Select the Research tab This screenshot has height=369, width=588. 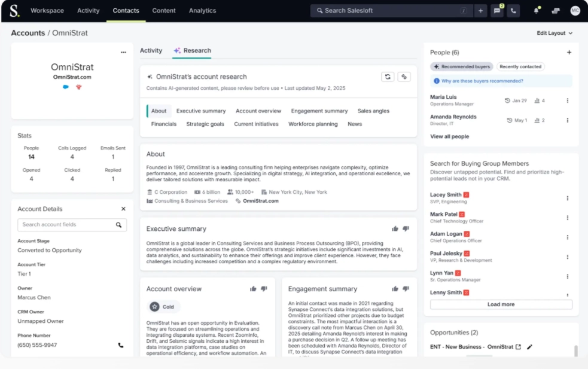[x=192, y=51]
